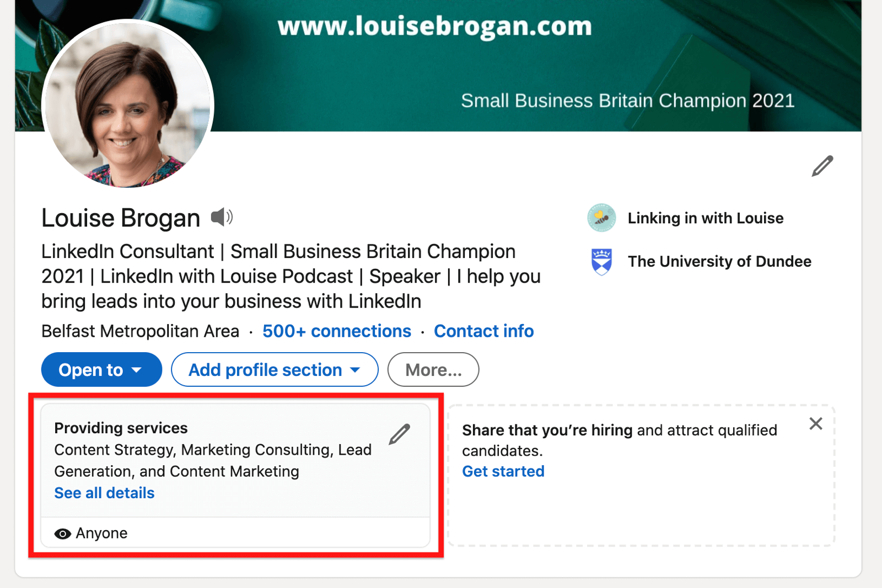Viewport: 882px width, 588px height.
Task: Click the green banner cover image
Action: [535, 66]
